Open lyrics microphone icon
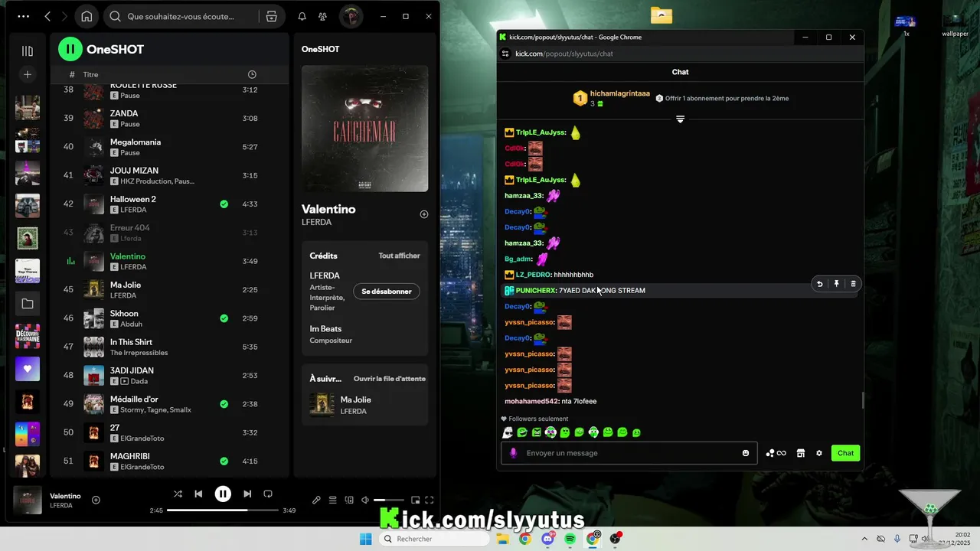 click(316, 500)
